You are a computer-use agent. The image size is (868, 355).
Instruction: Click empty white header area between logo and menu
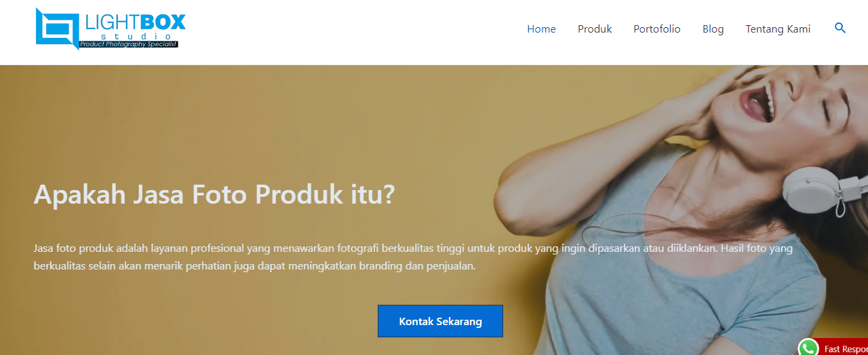coord(353,31)
